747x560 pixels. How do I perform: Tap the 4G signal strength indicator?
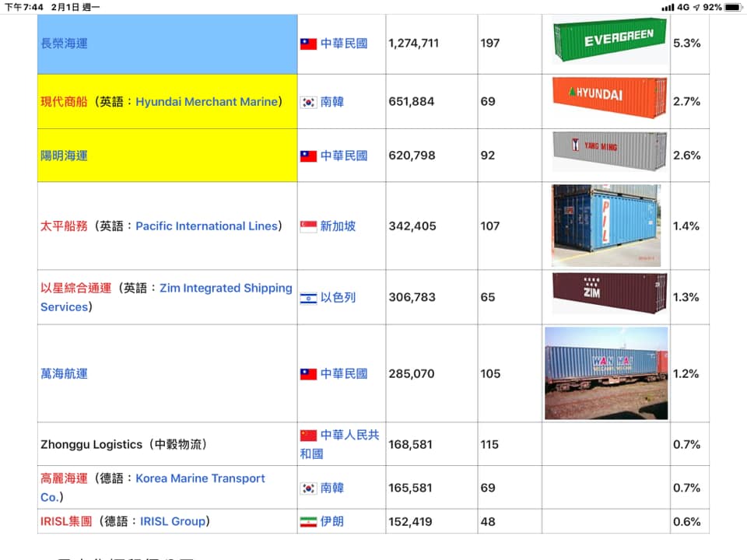668,7
